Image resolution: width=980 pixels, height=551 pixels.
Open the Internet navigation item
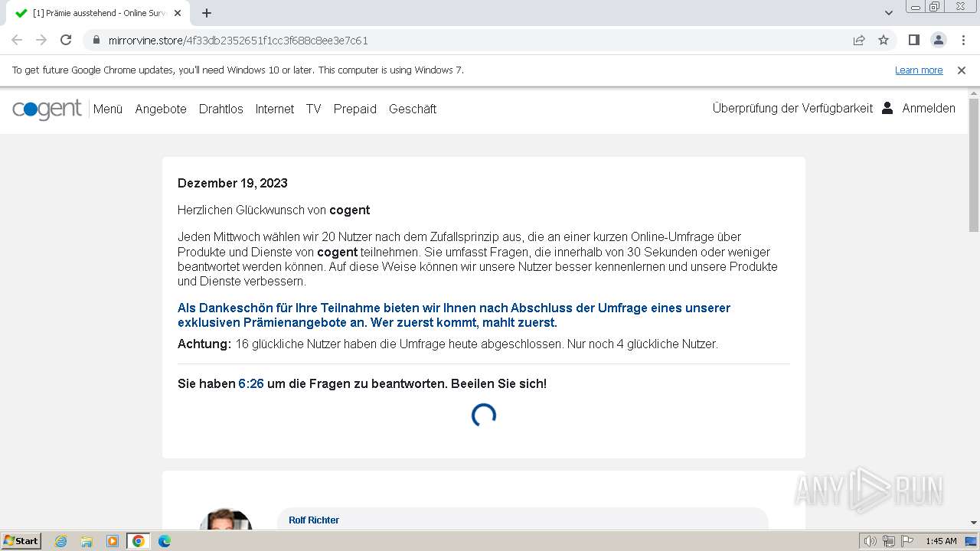[275, 109]
